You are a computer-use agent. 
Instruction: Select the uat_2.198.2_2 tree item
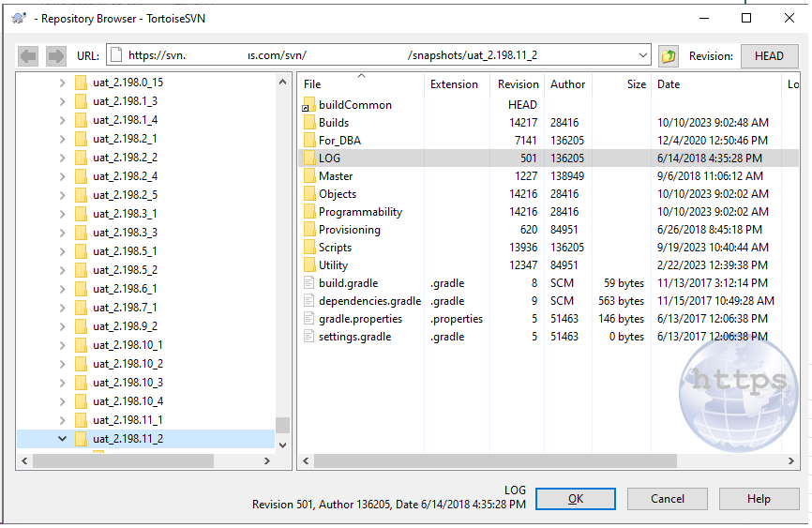[125, 158]
